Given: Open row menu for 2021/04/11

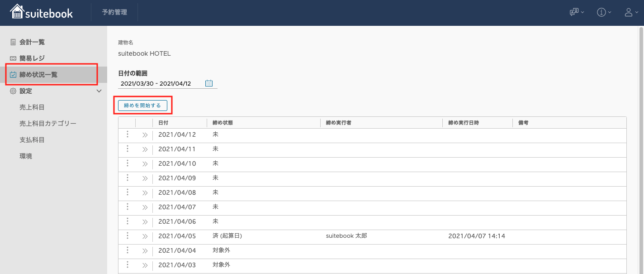Looking at the screenshot, I should [x=128, y=149].
